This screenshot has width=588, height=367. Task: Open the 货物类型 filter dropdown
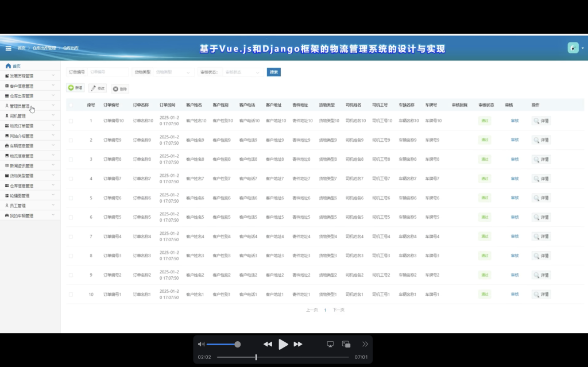(x=173, y=72)
